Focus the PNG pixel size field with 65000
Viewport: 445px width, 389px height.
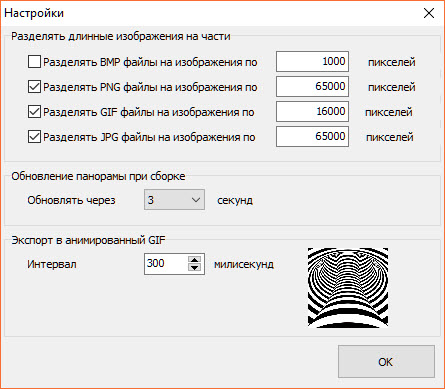click(x=312, y=86)
